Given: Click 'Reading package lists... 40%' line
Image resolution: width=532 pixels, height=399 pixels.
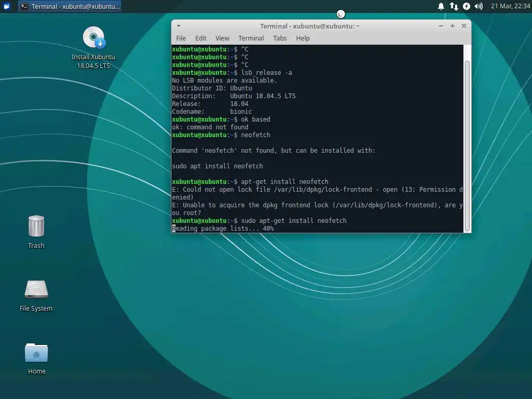Looking at the screenshot, I should [223, 229].
